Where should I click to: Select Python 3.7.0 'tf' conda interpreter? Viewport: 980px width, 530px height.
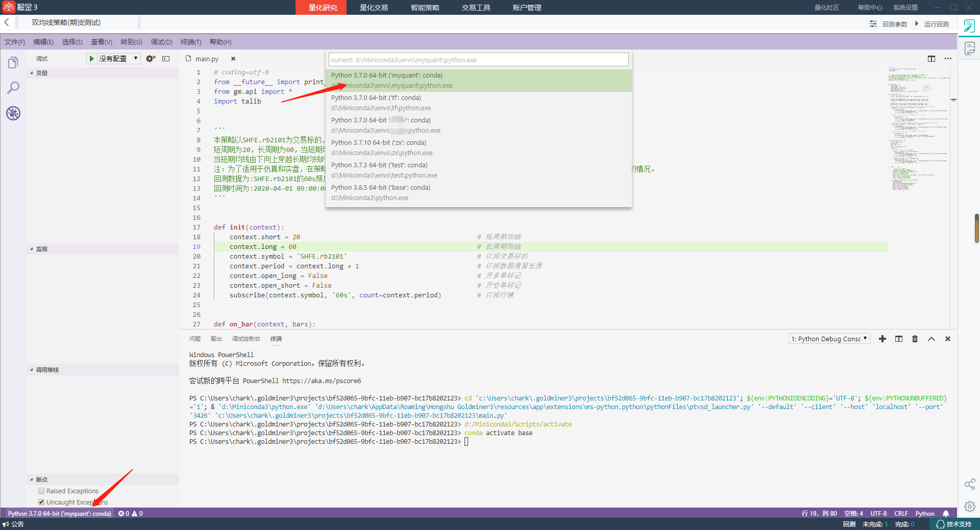479,103
